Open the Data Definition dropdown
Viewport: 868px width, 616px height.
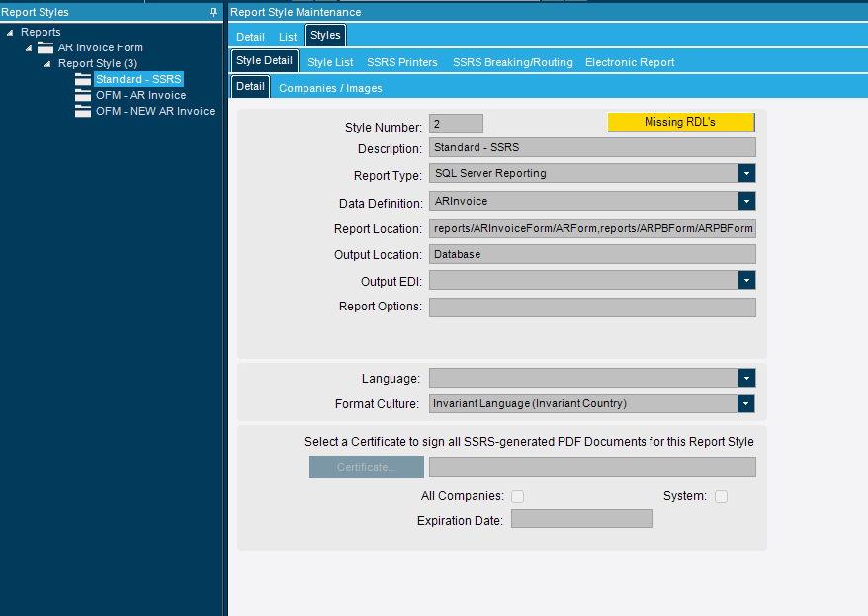click(x=746, y=201)
